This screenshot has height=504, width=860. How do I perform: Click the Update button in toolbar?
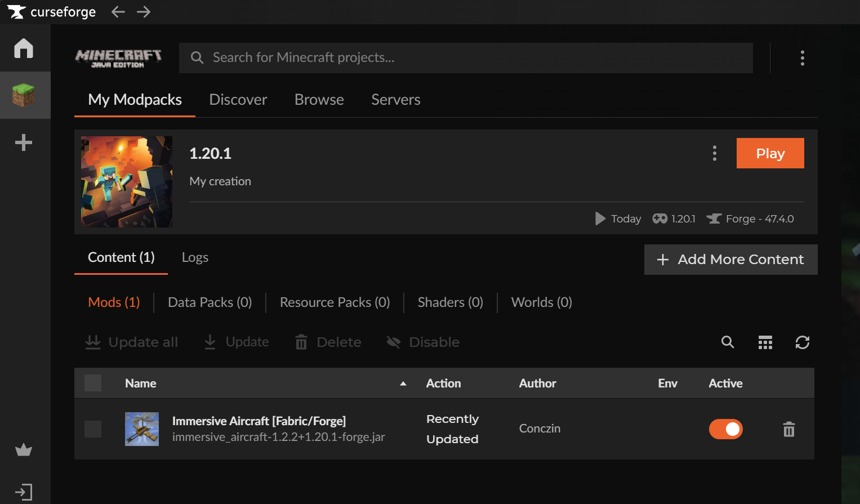(236, 342)
